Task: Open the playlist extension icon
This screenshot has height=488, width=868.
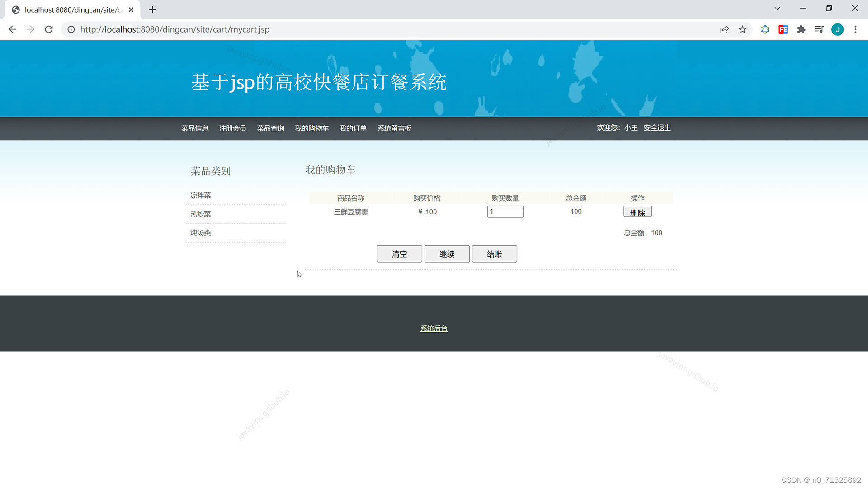Action: (819, 29)
